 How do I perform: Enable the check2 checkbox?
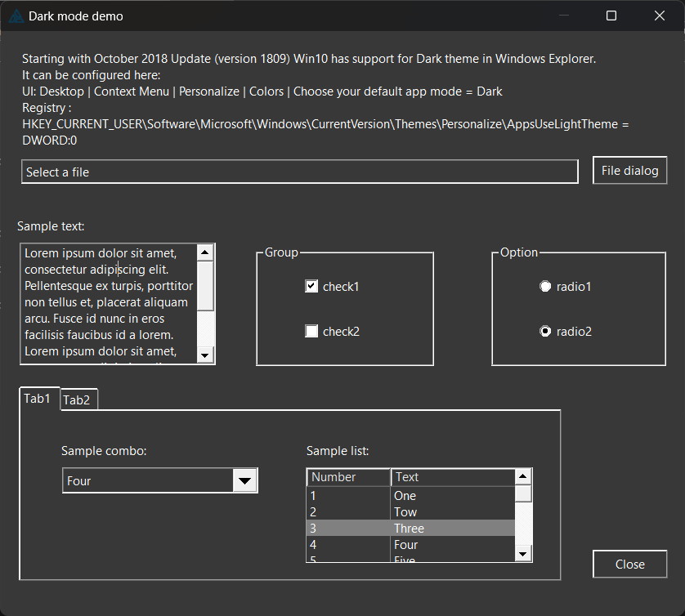(x=311, y=332)
